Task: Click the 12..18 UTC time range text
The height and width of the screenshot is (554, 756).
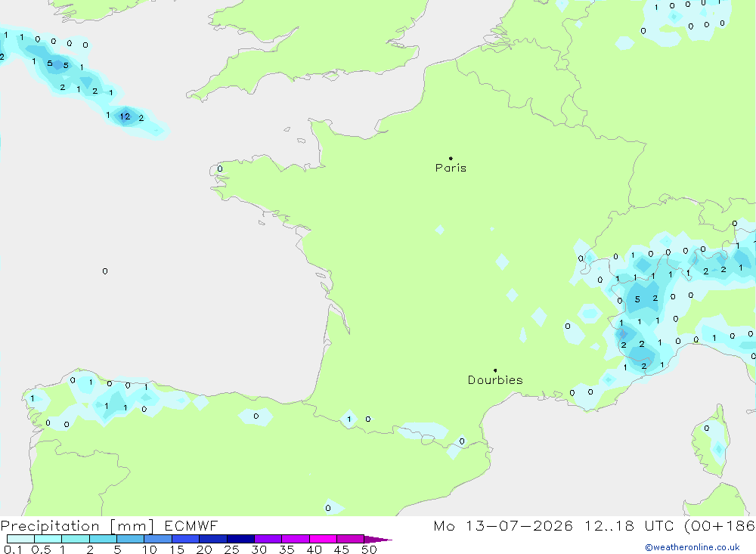Action: 629,525
